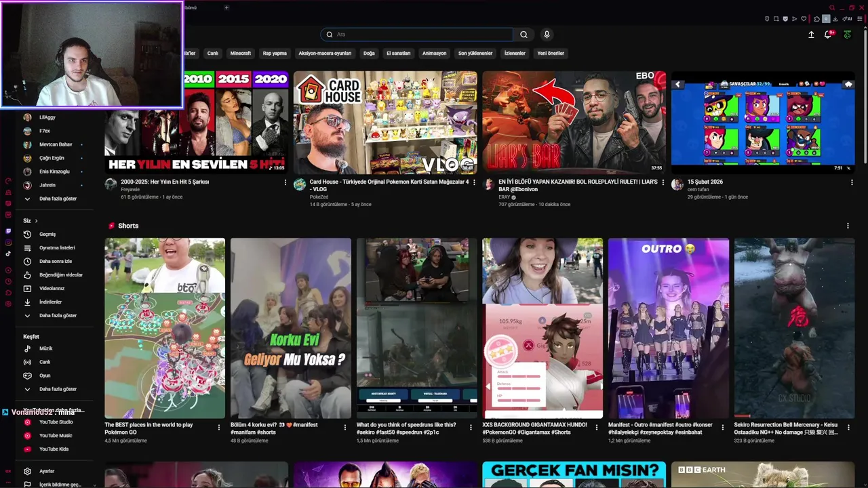Open the browser extensions cube icon
This screenshot has height=488, width=868.
click(816, 19)
